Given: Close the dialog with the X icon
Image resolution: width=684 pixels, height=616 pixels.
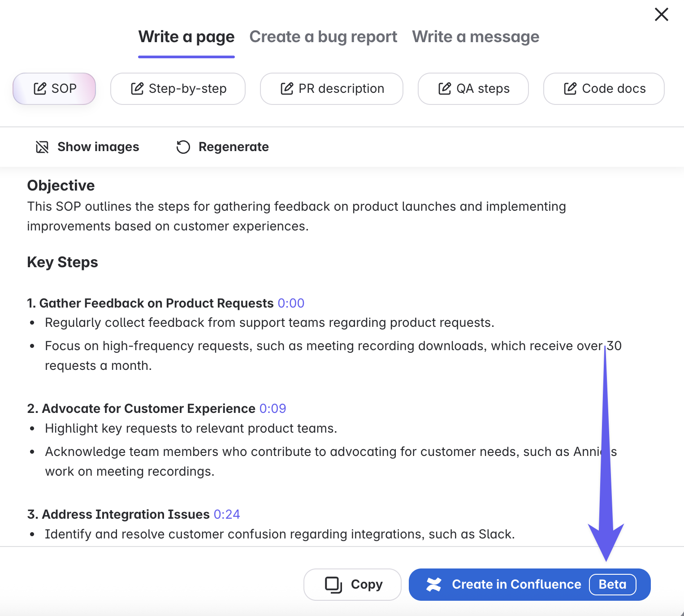Looking at the screenshot, I should (661, 14).
